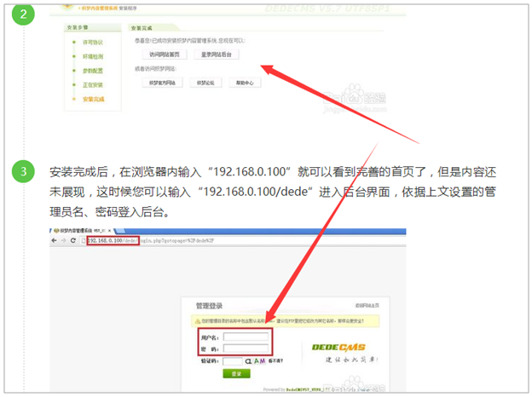Click the 验证码 captcha input field
532x397 pixels.
(x=233, y=361)
